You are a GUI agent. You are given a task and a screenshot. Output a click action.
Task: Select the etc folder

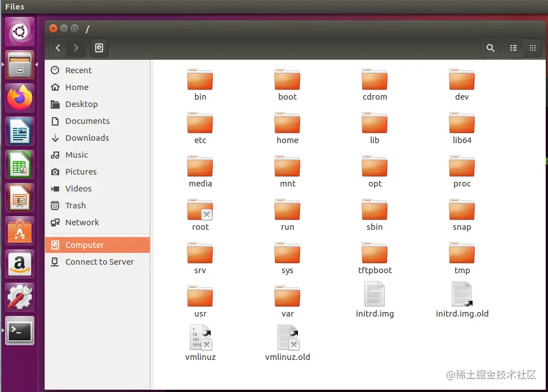click(200, 128)
